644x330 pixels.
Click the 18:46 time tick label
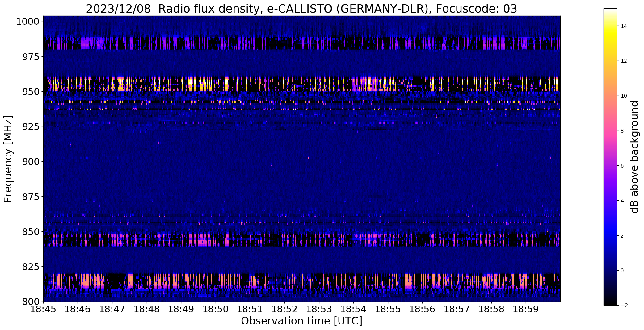coord(78,309)
